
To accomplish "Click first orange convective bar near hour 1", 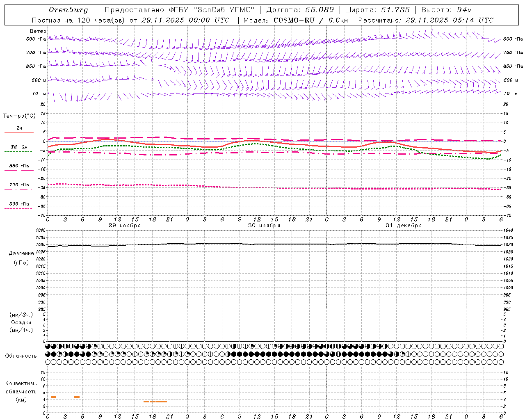I will point(53,397).
